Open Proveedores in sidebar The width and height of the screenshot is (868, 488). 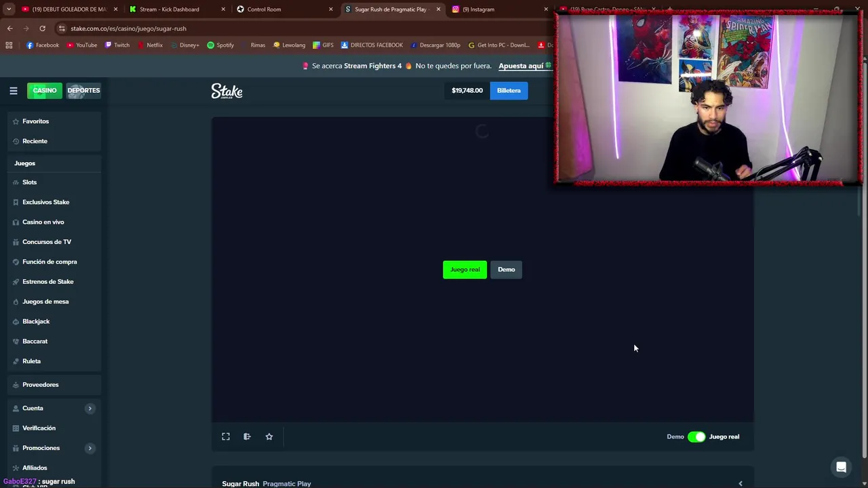tap(54, 384)
